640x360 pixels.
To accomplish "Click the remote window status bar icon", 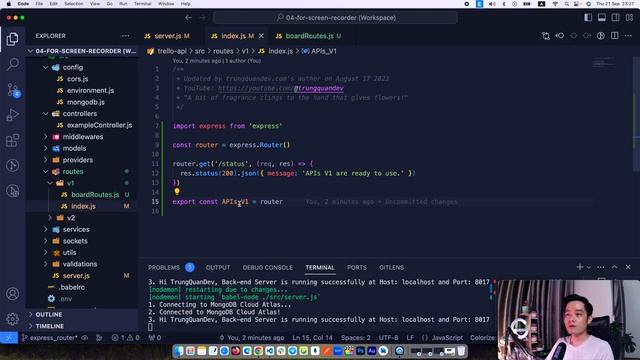I will tap(9, 338).
